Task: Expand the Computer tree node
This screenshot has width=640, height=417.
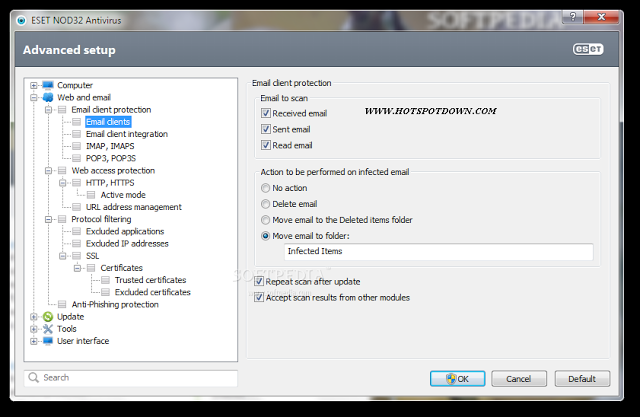Action: click(33, 85)
